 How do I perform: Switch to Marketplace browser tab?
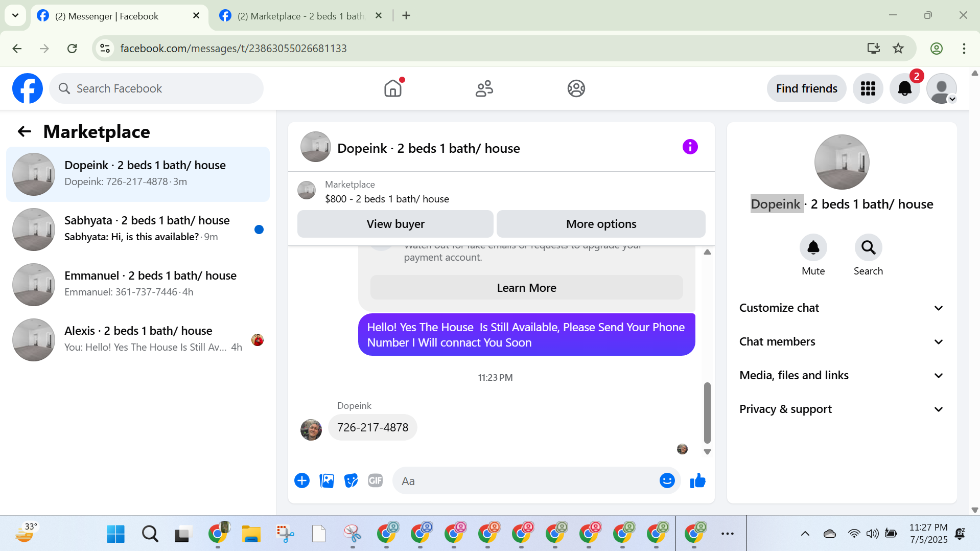300,16
